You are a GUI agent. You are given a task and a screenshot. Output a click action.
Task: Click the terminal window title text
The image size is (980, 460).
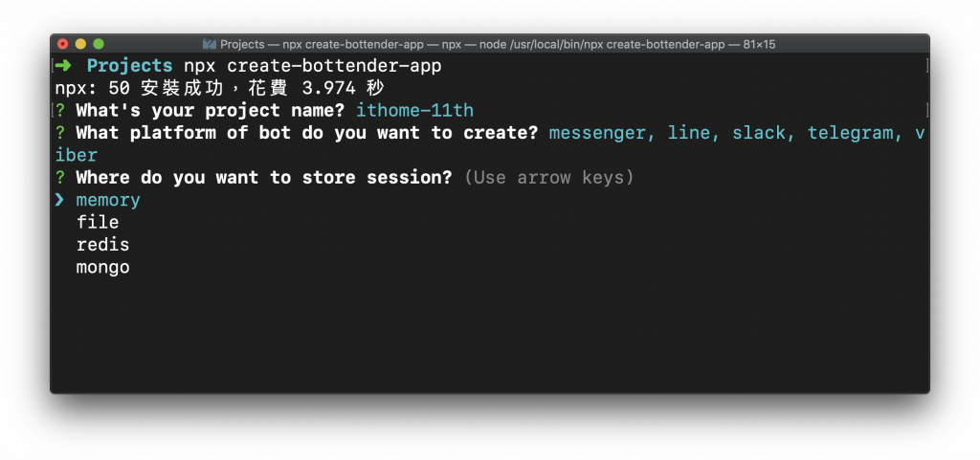pos(498,44)
